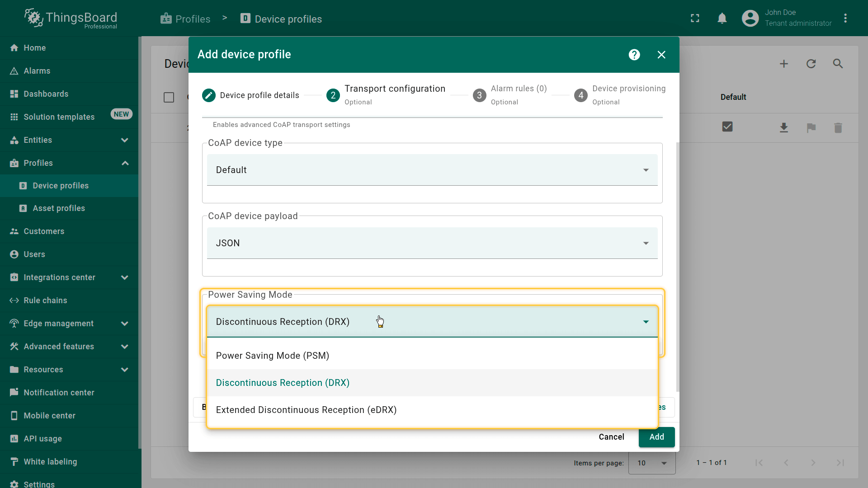Click the help question mark icon

click(x=634, y=55)
